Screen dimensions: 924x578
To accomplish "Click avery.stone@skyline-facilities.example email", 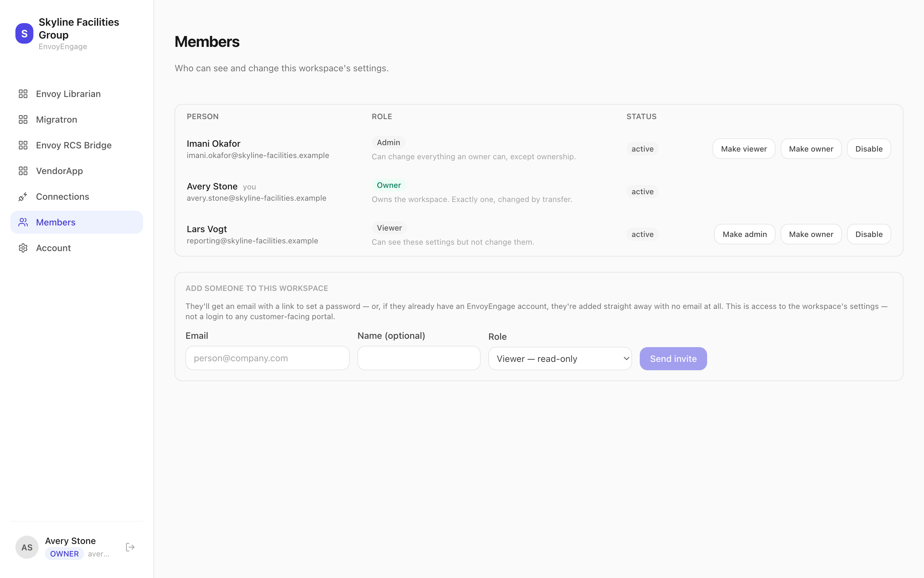I will tap(257, 198).
